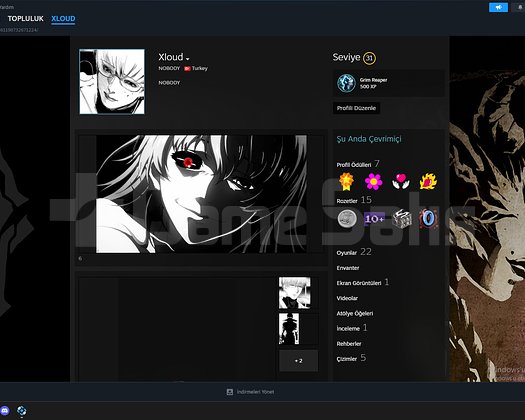Image resolution: width=525 pixels, height=420 pixels.
Task: Click the pink flower profile award icon
Action: point(373,182)
